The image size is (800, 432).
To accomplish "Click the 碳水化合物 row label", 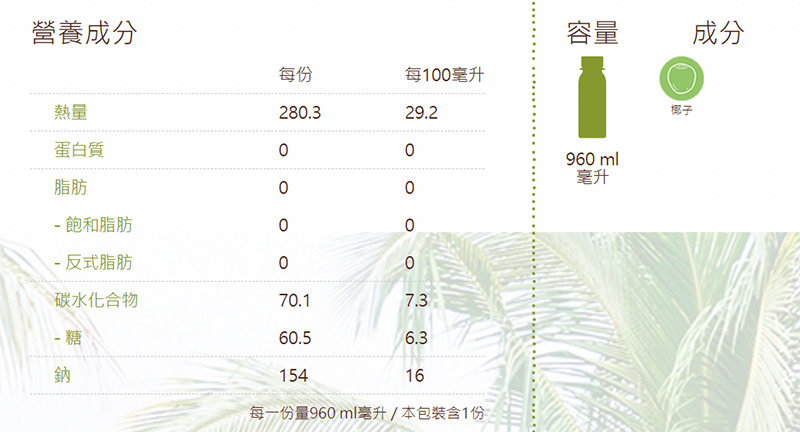I will [96, 300].
